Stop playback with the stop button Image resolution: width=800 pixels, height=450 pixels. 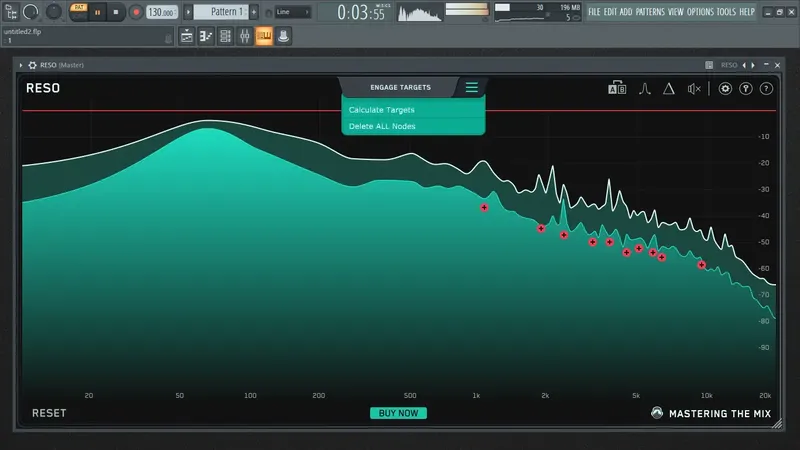click(x=116, y=12)
